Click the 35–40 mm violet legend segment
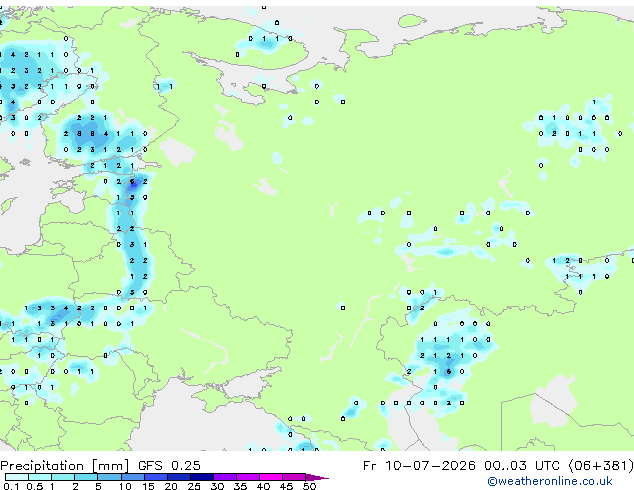 [248, 477]
